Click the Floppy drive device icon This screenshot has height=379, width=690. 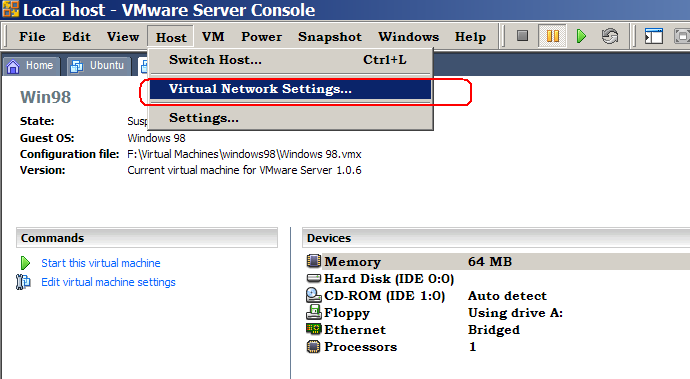click(x=314, y=312)
